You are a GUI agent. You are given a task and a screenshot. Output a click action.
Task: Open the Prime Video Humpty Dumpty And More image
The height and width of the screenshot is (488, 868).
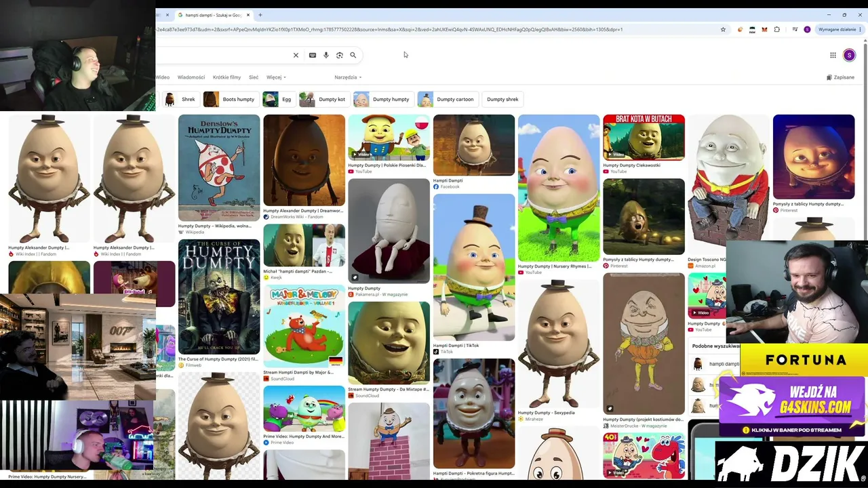click(304, 408)
